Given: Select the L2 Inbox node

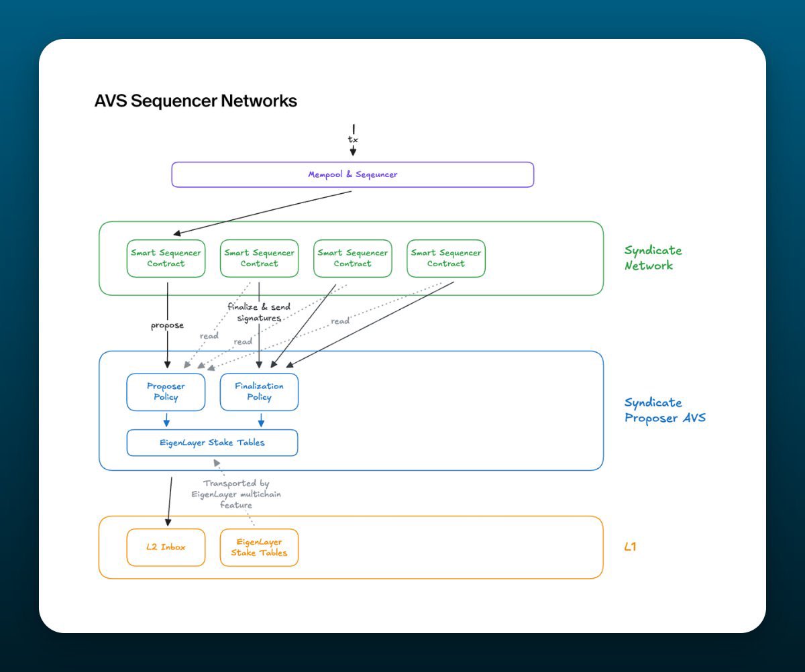Looking at the screenshot, I should (166, 547).
